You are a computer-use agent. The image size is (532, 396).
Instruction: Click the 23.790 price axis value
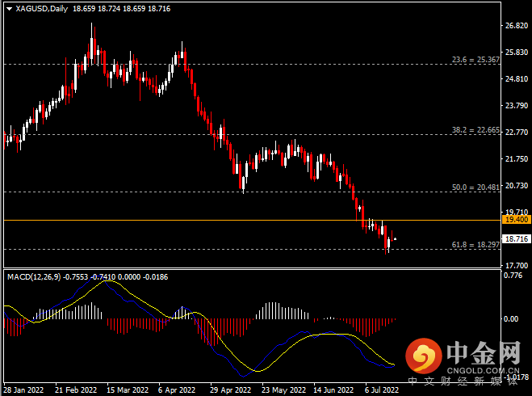click(x=517, y=106)
